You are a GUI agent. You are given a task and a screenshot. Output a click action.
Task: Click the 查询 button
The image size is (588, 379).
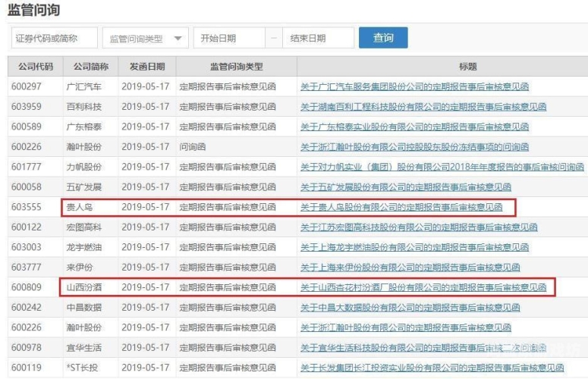383,37
